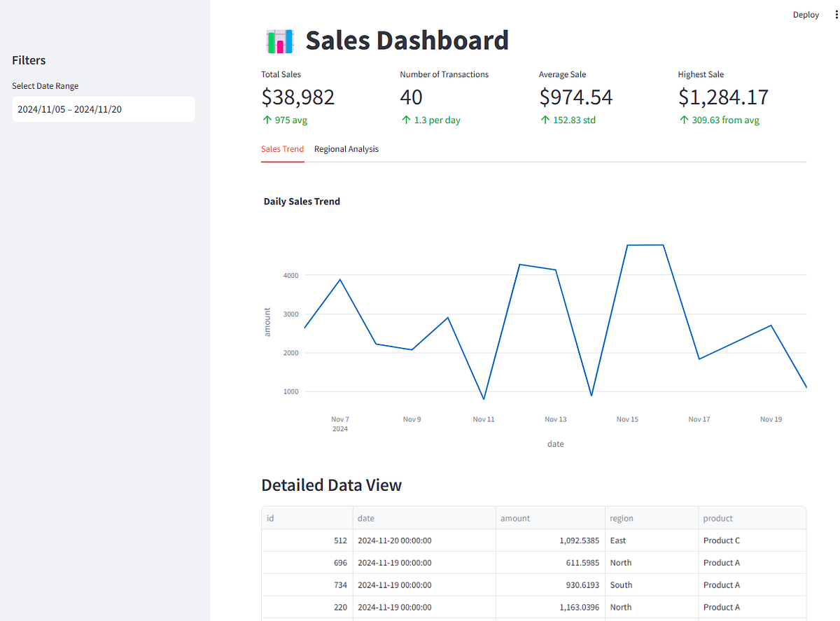Viewport: 840px width, 621px height.
Task: Click the up arrow beside 309.63 from avg
Action: coord(684,120)
